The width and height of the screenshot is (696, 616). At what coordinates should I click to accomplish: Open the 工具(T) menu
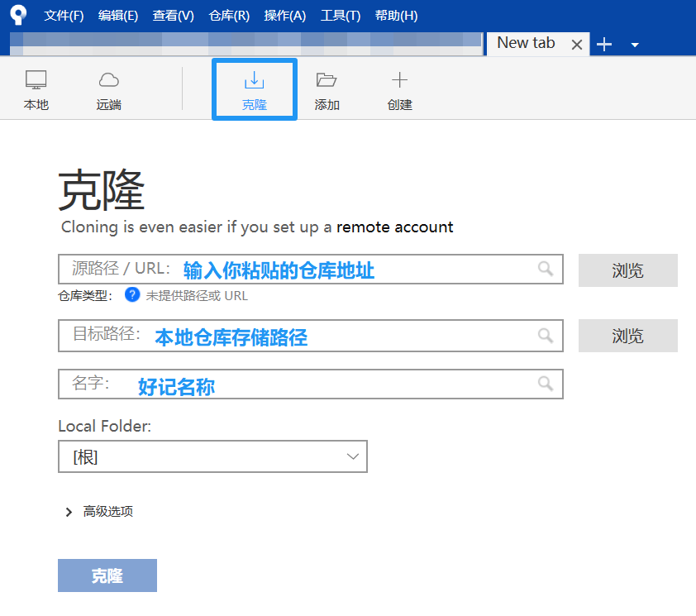[x=341, y=16]
